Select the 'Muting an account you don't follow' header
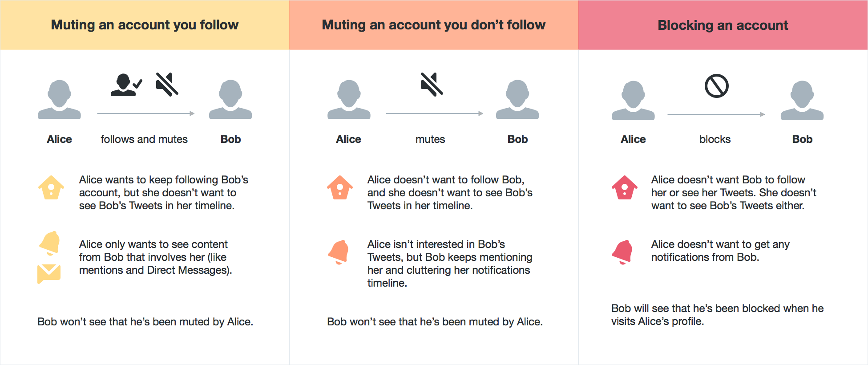 (x=434, y=25)
